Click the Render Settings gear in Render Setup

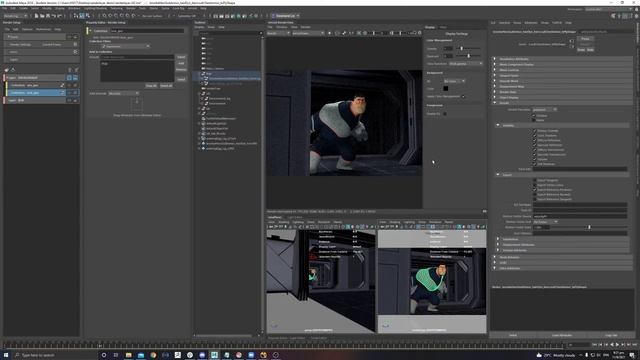pyautogui.click(x=75, y=44)
